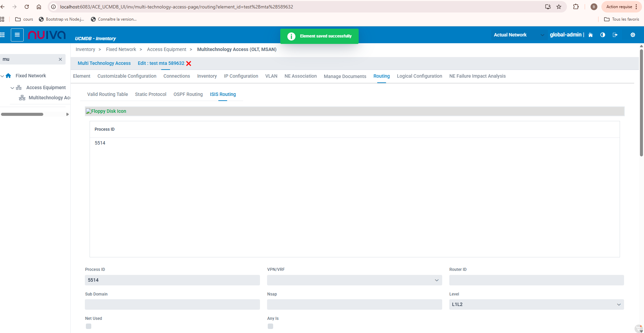Screen dimensions: 644x333
Task: Open the apps grid launcher icon
Action: [x=2, y=35]
